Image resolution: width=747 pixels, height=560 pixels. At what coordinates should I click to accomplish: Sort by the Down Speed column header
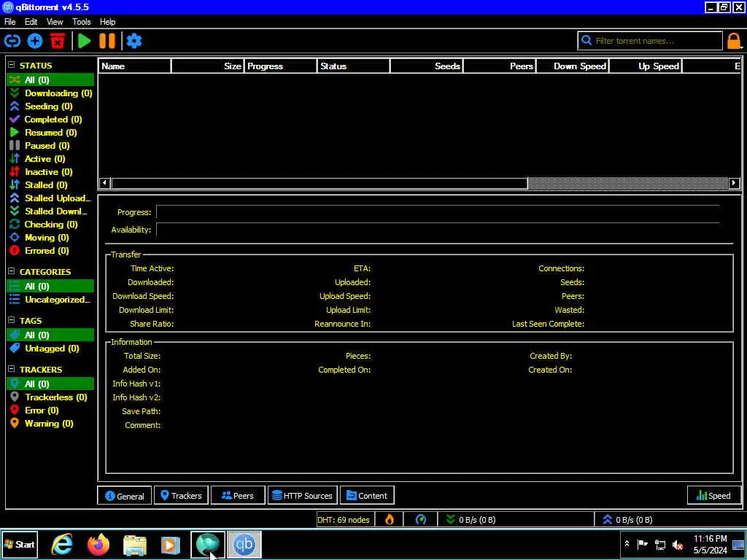point(572,66)
